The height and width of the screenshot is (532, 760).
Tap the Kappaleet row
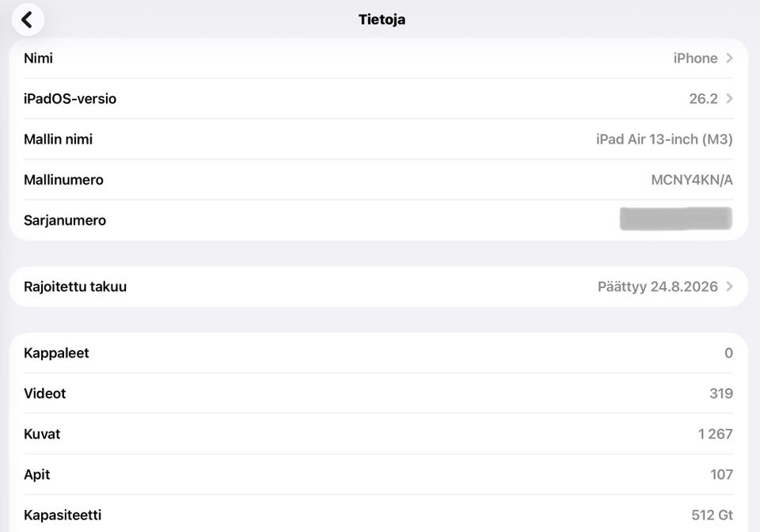tap(317, 353)
